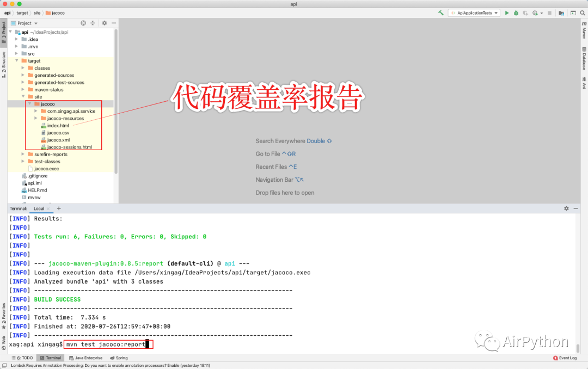The height and width of the screenshot is (369, 588).
Task: Open the Project Structure icon in toolbar
Action: pos(561,13)
